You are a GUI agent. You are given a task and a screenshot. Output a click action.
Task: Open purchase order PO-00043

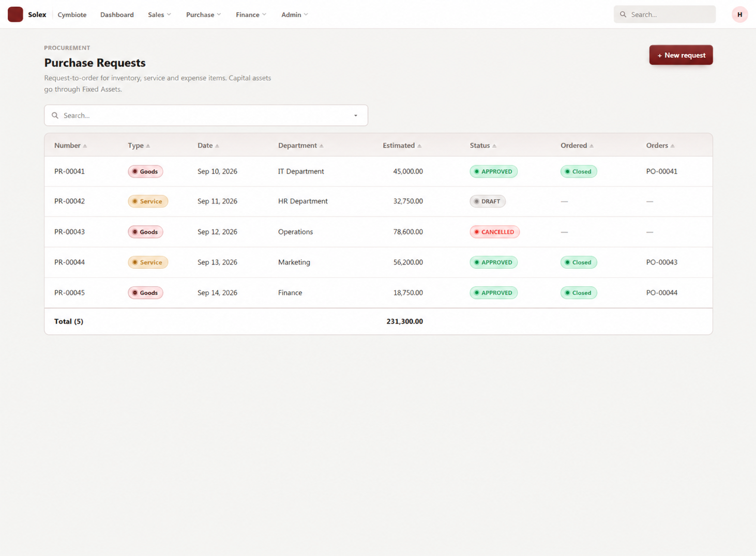coord(661,262)
